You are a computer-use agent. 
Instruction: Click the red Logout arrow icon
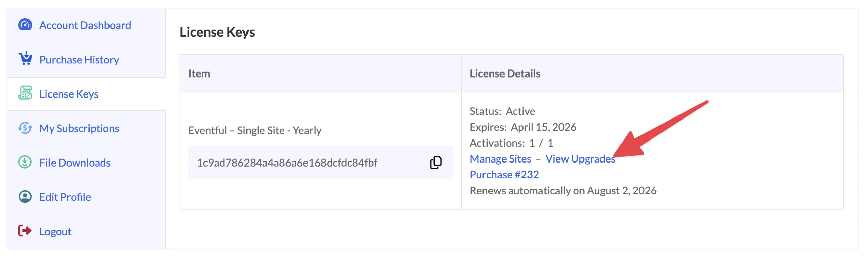tap(25, 231)
